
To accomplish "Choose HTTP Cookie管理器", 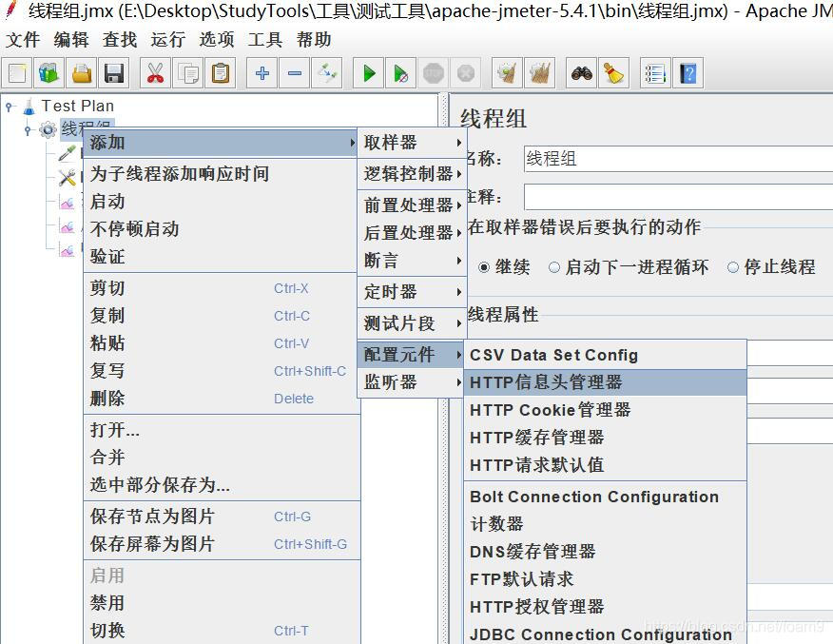I will tap(605, 410).
